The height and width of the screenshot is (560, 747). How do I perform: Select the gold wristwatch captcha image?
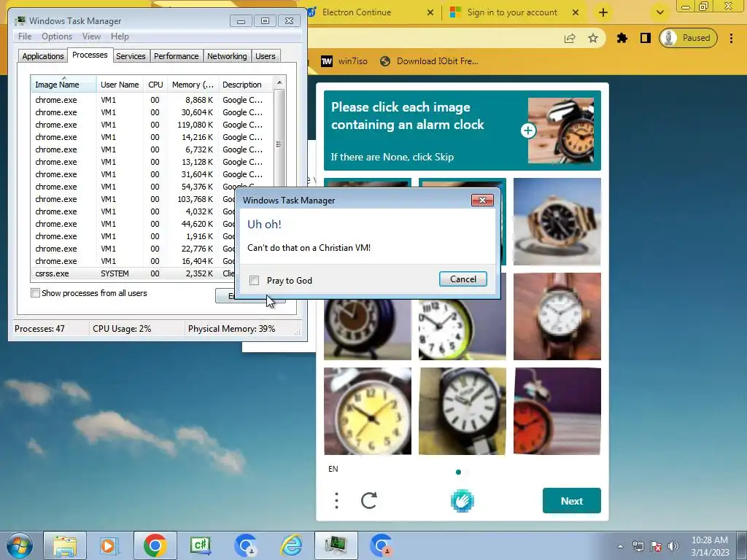tap(557, 222)
